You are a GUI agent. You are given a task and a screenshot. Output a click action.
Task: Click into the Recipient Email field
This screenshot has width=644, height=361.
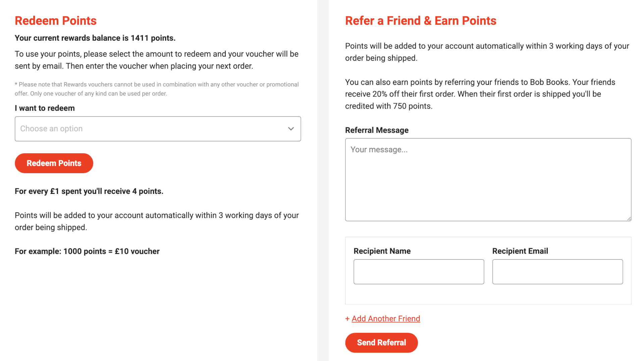[557, 272]
